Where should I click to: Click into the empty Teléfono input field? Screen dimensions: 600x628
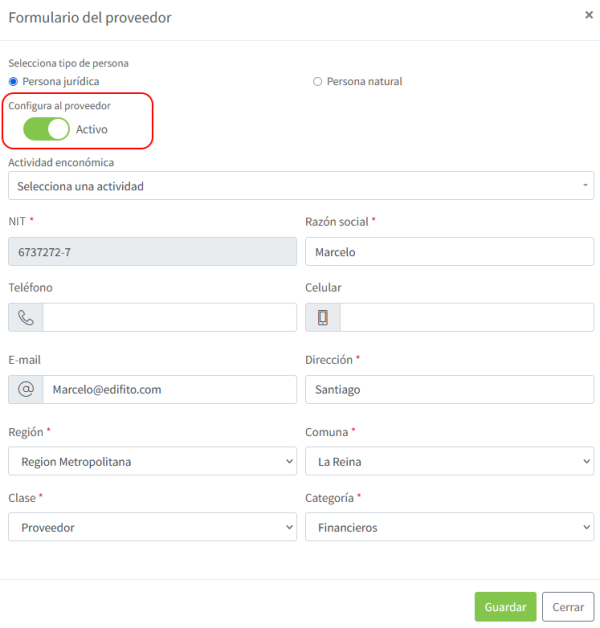click(170, 318)
